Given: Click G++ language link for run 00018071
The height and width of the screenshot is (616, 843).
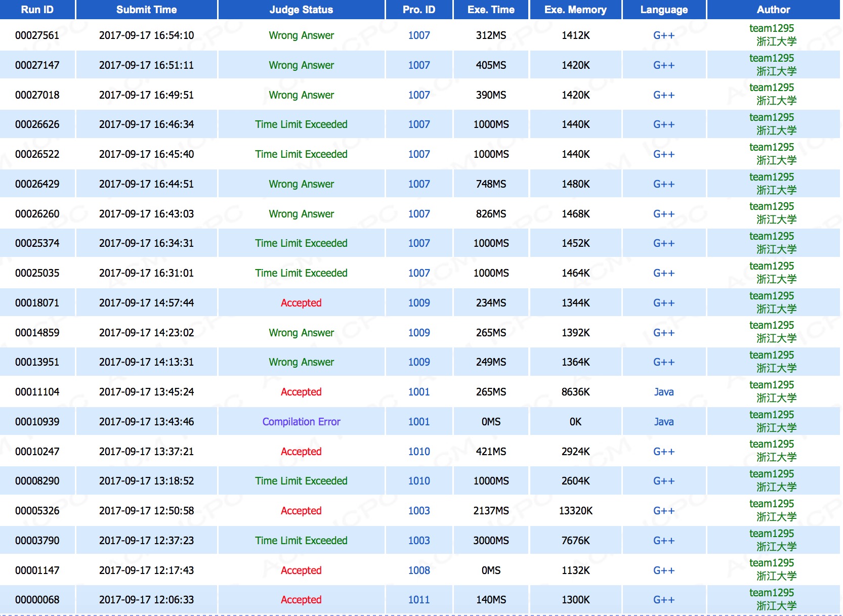Looking at the screenshot, I should tap(663, 303).
